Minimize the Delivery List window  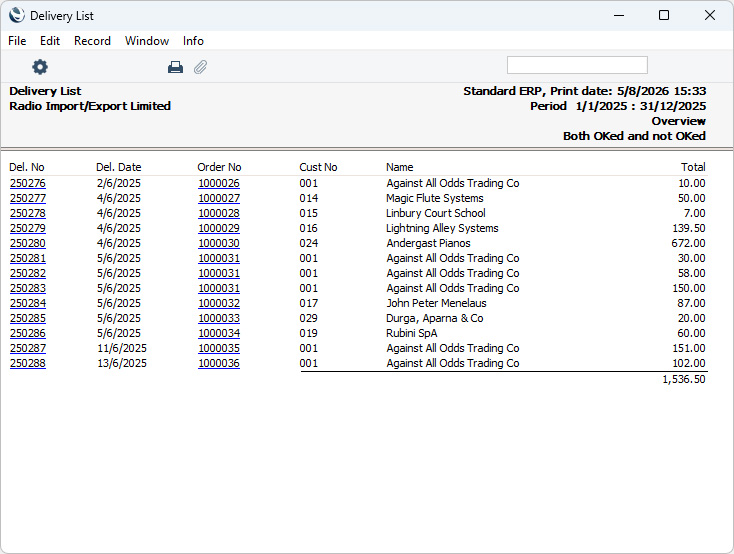(619, 15)
